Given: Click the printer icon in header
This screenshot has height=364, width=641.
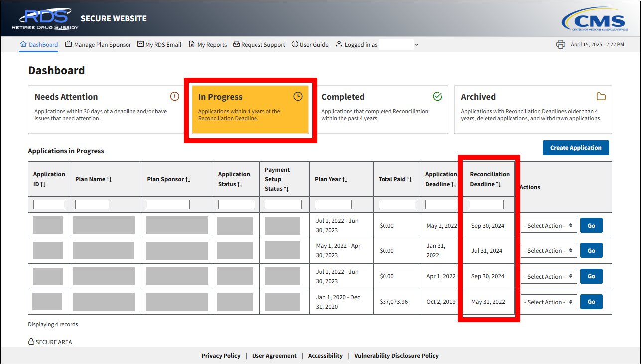Looking at the screenshot, I should tap(561, 44).
